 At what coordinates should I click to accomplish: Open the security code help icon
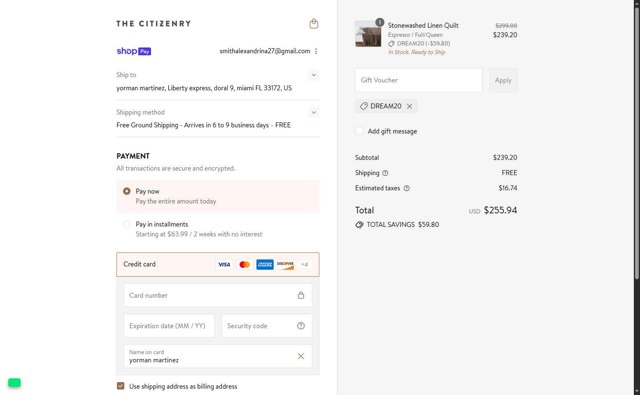[301, 326]
